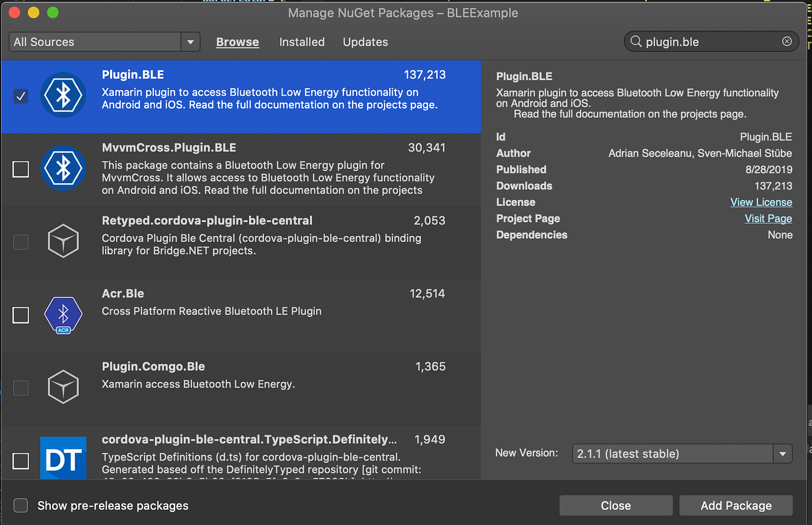812x525 pixels.
Task: Click the magnifying glass in search field
Action: [636, 41]
